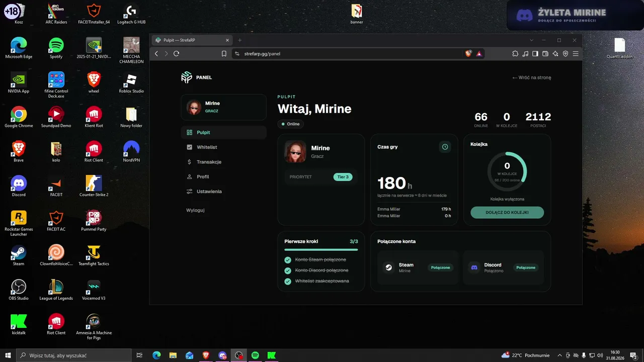Open the Brave playlist music icon
The height and width of the screenshot is (362, 644).
(x=525, y=53)
